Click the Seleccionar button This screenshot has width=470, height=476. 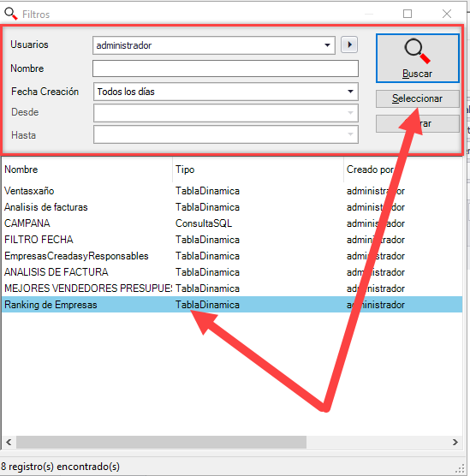(418, 98)
